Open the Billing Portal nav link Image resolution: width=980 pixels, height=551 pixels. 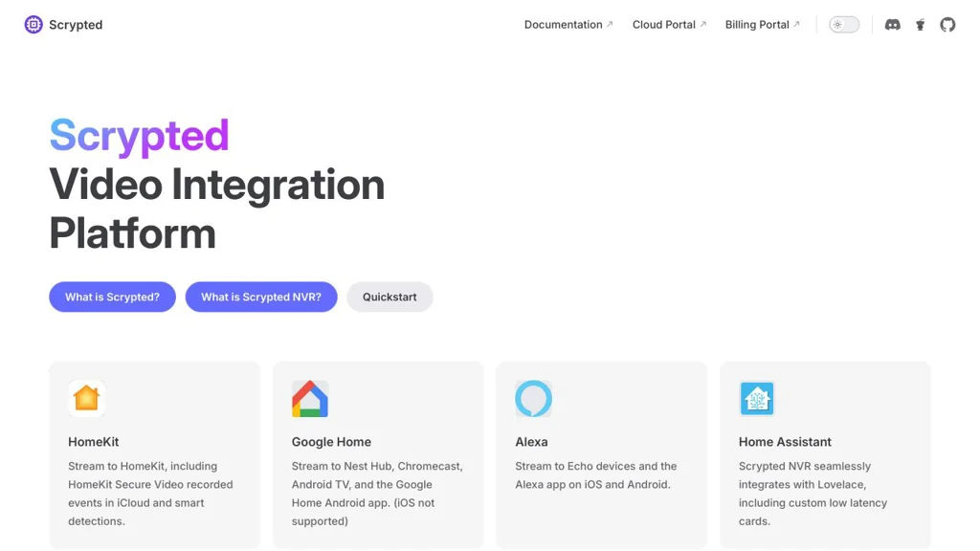pos(762,24)
